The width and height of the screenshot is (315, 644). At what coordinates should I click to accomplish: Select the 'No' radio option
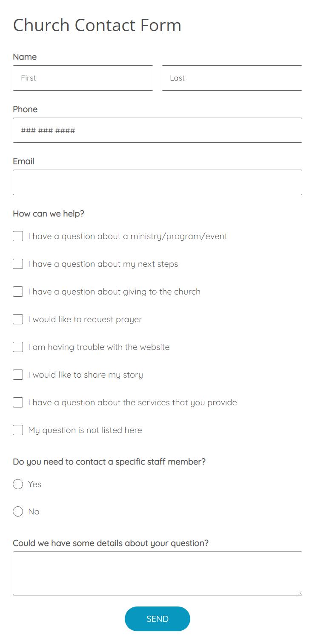click(x=18, y=511)
